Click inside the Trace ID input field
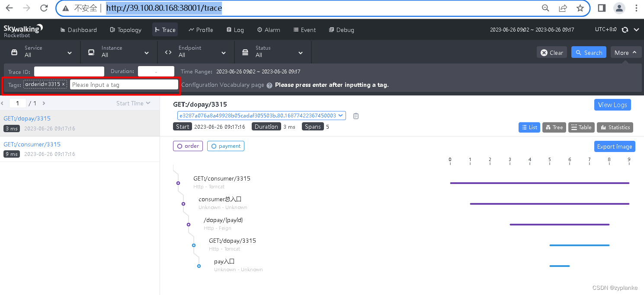 tap(69, 71)
